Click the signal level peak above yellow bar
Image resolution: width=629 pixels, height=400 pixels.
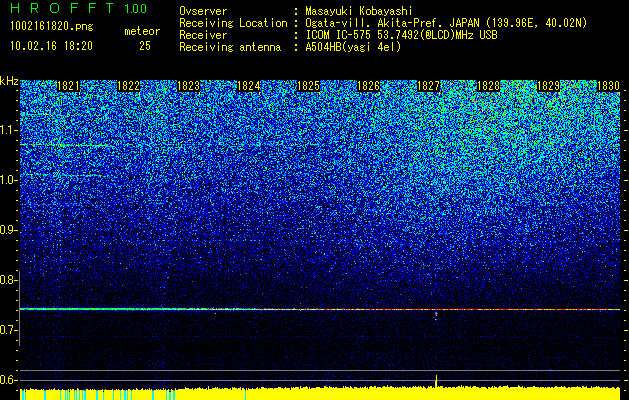click(436, 381)
